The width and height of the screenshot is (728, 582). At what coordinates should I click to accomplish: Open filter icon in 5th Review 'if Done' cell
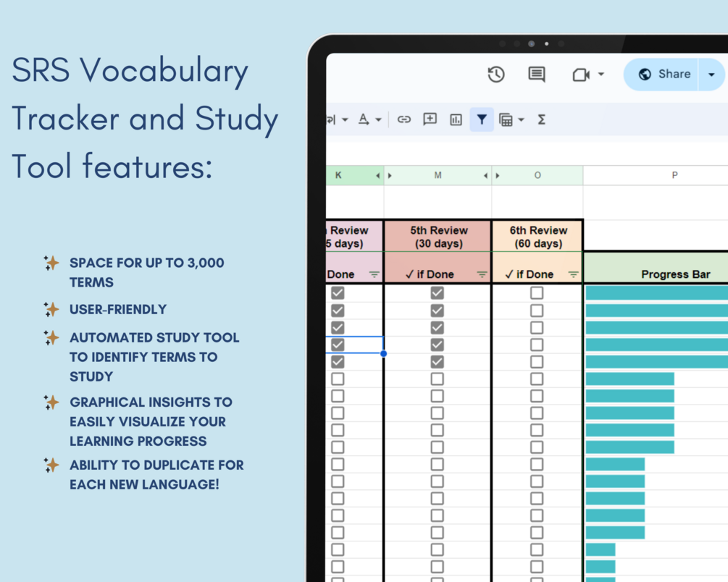click(x=482, y=275)
